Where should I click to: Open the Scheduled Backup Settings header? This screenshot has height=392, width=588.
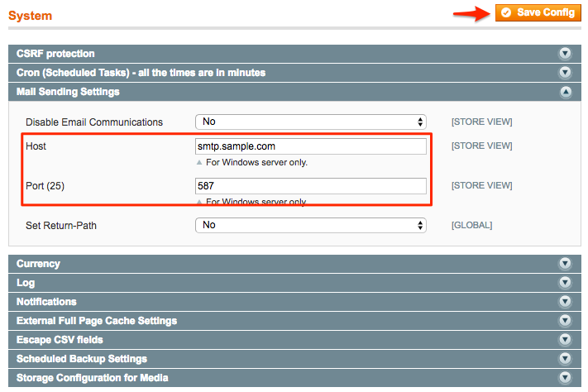pyautogui.click(x=82, y=359)
